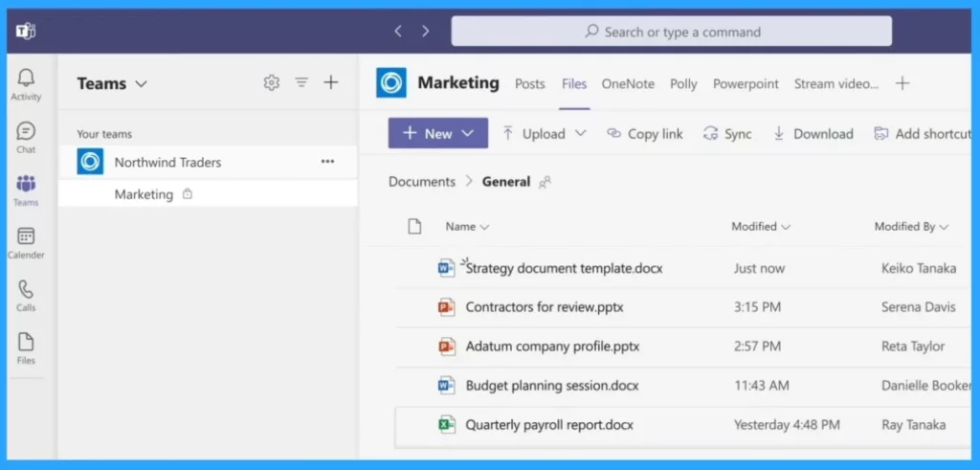980x470 pixels.
Task: Click the 11:43 AM modified time
Action: [761, 386]
